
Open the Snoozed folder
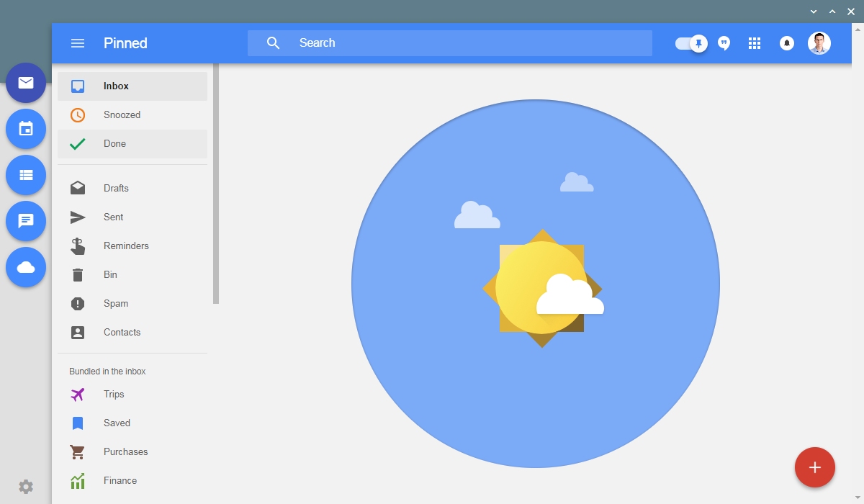(x=132, y=115)
